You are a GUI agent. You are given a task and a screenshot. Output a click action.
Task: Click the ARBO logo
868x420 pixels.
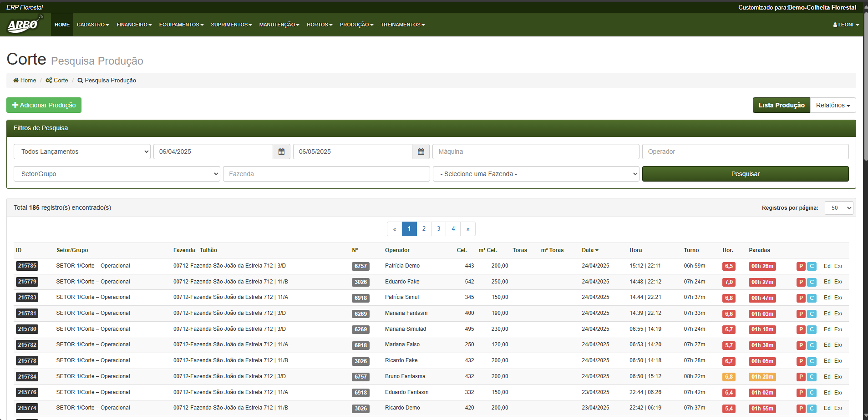tap(24, 25)
